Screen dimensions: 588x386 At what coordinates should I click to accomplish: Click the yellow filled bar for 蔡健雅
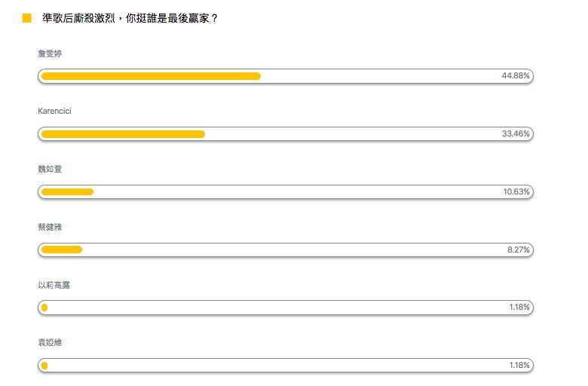tap(62, 250)
